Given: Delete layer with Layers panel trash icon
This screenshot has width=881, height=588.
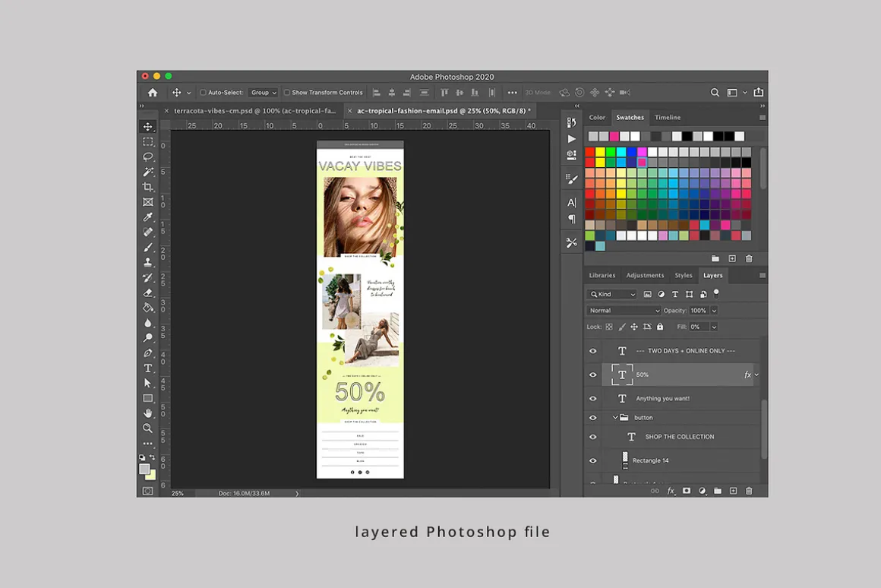Looking at the screenshot, I should [x=749, y=491].
